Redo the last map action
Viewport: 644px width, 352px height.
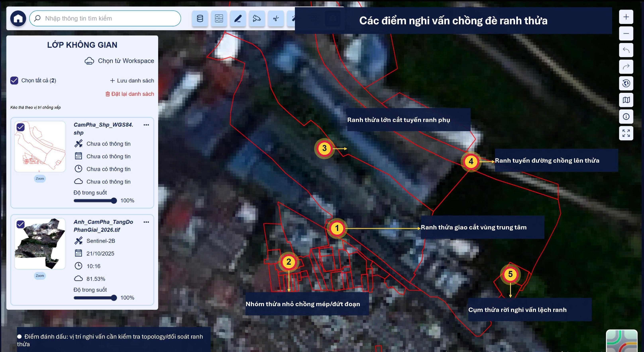point(626,67)
